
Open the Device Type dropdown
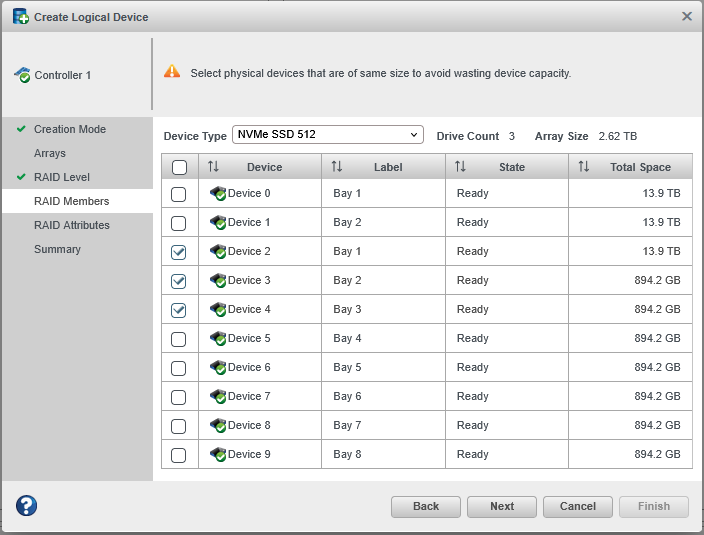click(328, 135)
